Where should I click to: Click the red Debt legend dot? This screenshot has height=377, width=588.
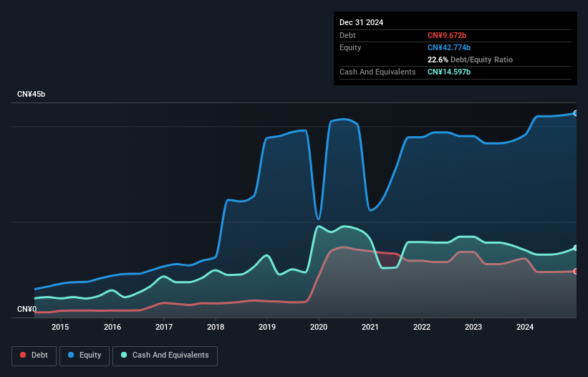(23, 355)
